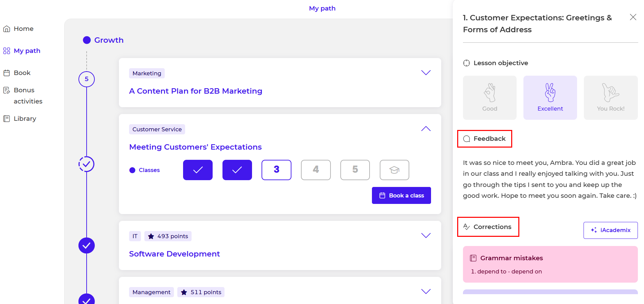Select class number 4

click(x=316, y=170)
